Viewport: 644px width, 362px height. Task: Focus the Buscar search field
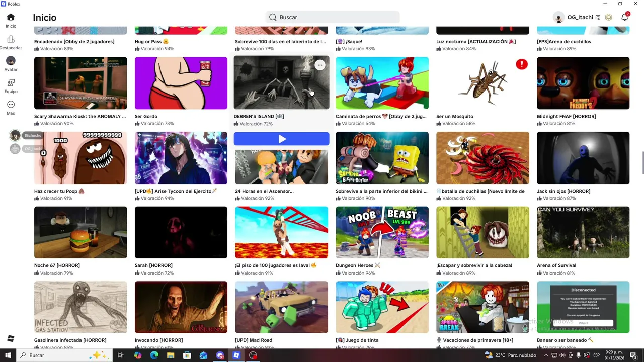click(x=333, y=17)
